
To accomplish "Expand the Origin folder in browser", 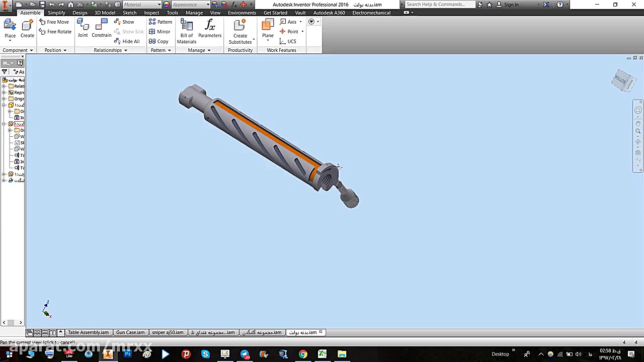I will 4,99.
